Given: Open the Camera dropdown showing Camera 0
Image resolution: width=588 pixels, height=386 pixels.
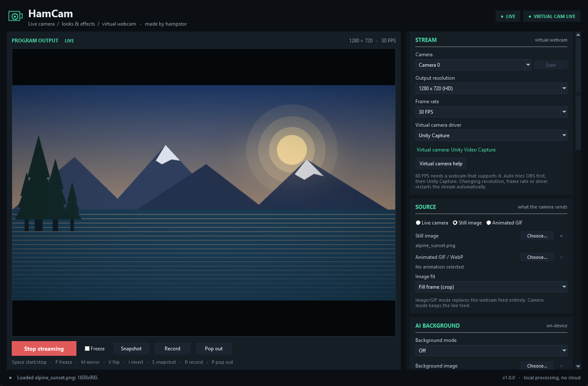Looking at the screenshot, I should tap(473, 65).
